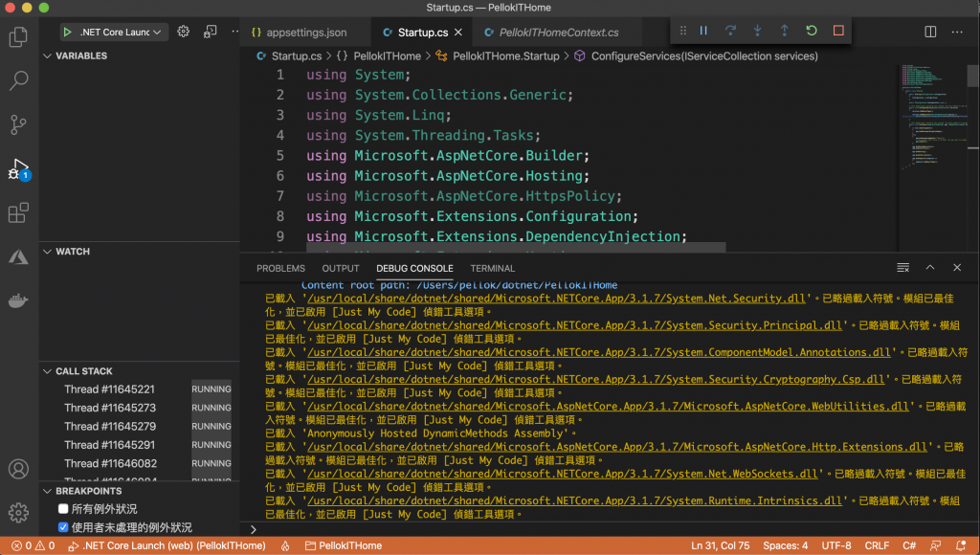Open the Accounts menu icon

click(x=18, y=469)
